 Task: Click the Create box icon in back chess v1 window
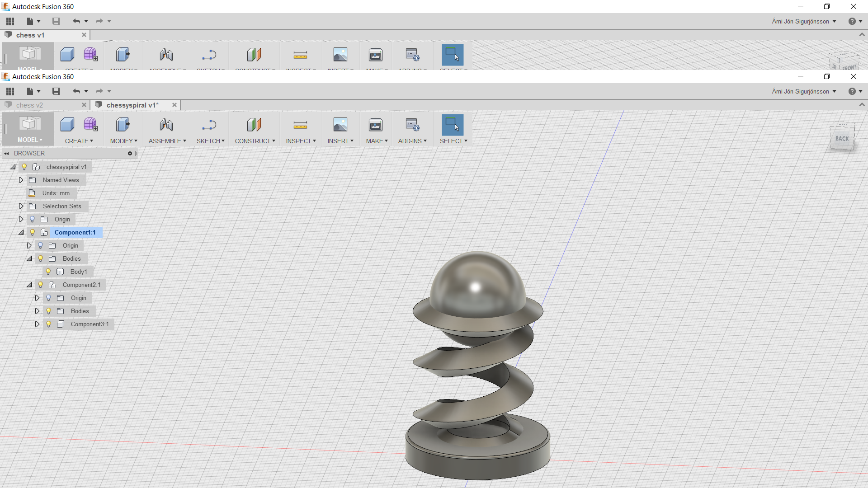(x=67, y=55)
